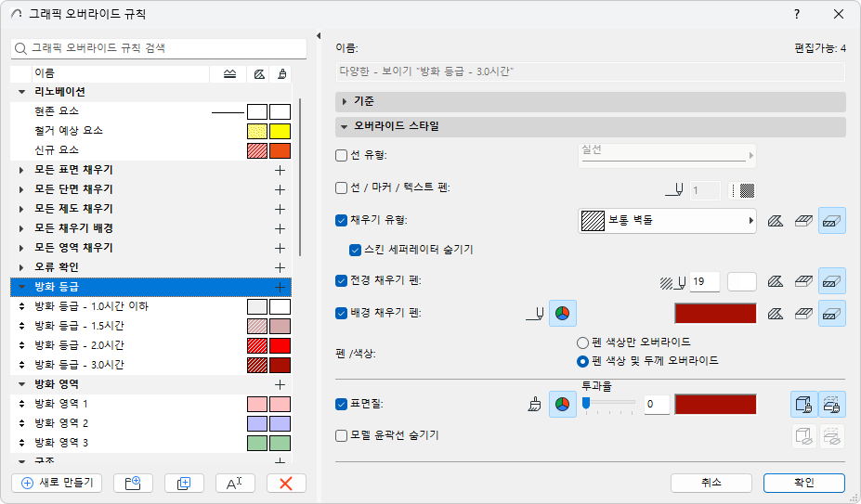Screen dimensions: 861x504
Task: Click dark red 배경 채우기 펜 color swatch
Action: tap(715, 314)
